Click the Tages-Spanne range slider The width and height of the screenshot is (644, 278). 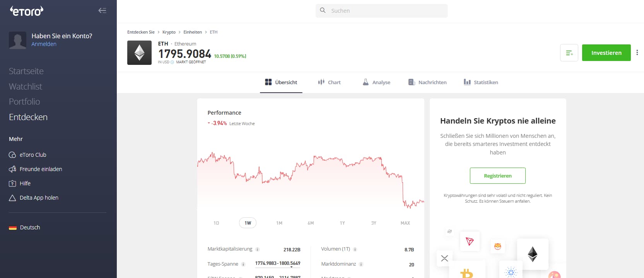coord(278,266)
